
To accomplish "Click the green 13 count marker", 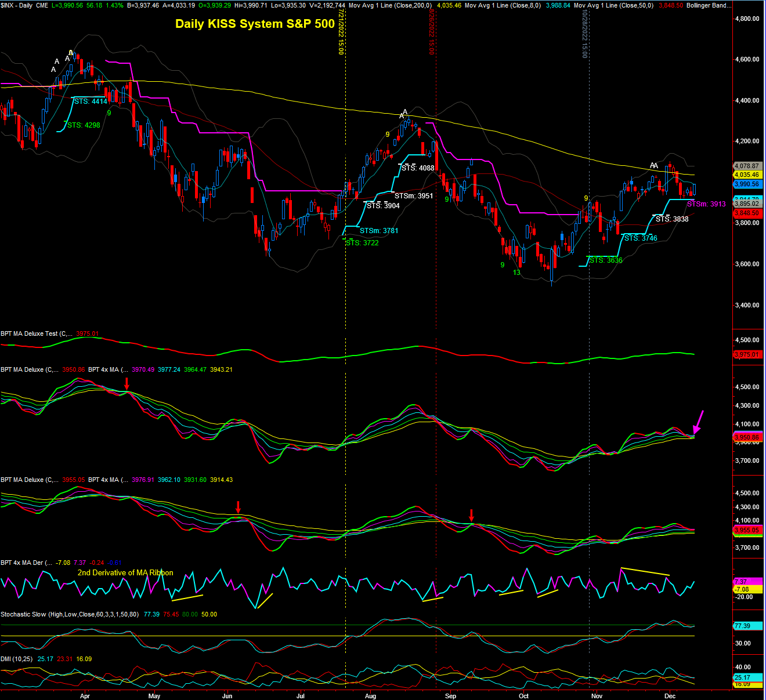I will 516,272.
